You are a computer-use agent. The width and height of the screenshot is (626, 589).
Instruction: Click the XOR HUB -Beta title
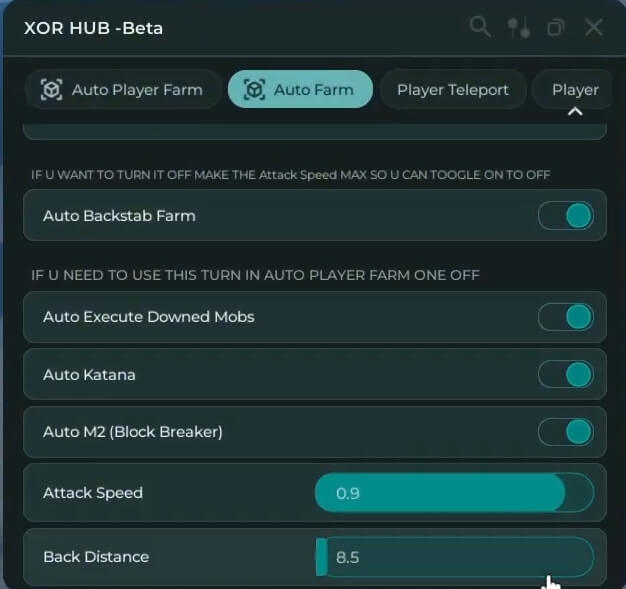(93, 28)
